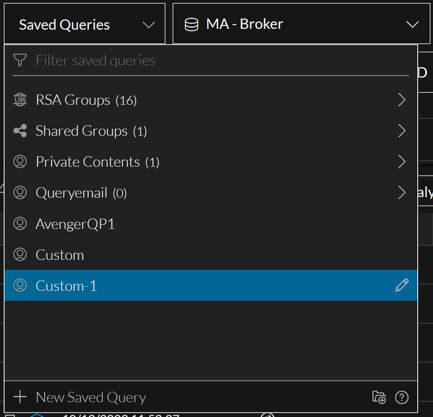This screenshot has height=417, width=433.
Task: Expand RSA Groups with its chevron
Action: coord(402,100)
